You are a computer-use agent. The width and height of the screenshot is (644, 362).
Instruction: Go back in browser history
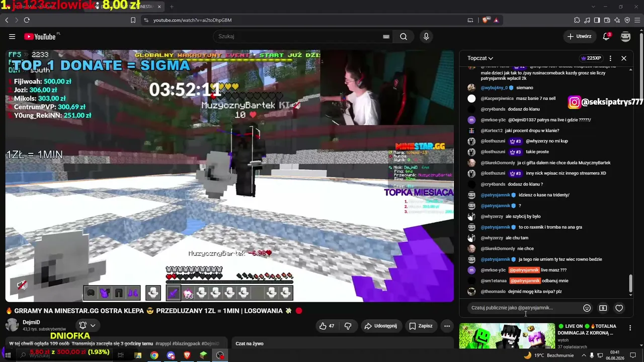point(7,20)
